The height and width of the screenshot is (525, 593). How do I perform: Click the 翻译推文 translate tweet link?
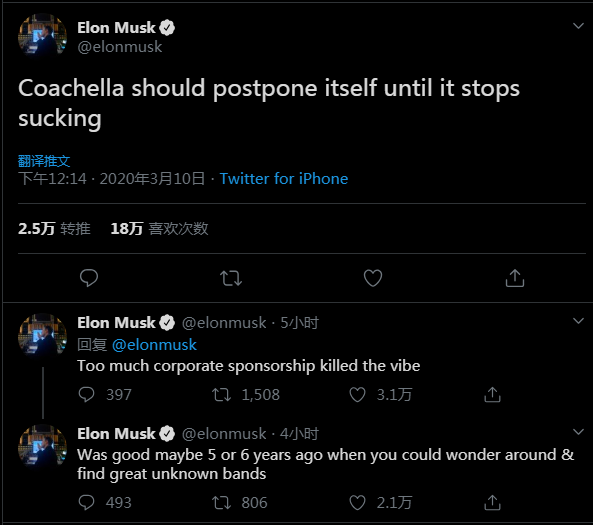44,161
